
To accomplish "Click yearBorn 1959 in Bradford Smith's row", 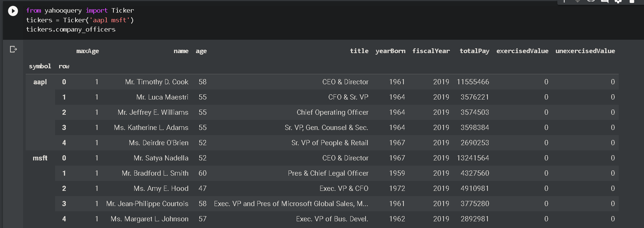I will (x=397, y=173).
